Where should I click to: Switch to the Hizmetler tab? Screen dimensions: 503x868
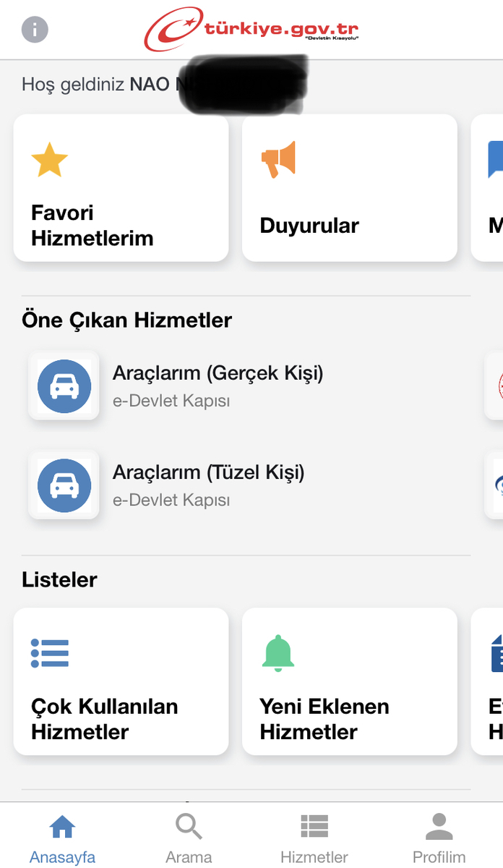click(x=314, y=838)
